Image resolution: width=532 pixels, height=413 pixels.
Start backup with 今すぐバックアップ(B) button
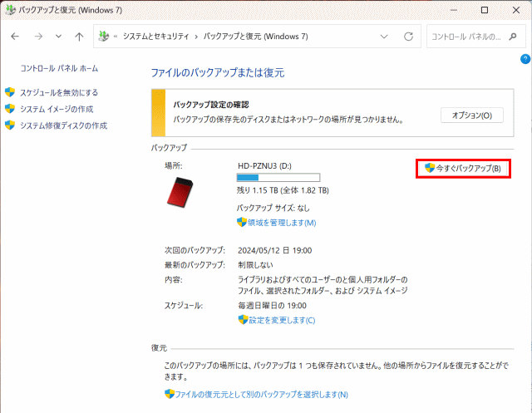pos(463,168)
